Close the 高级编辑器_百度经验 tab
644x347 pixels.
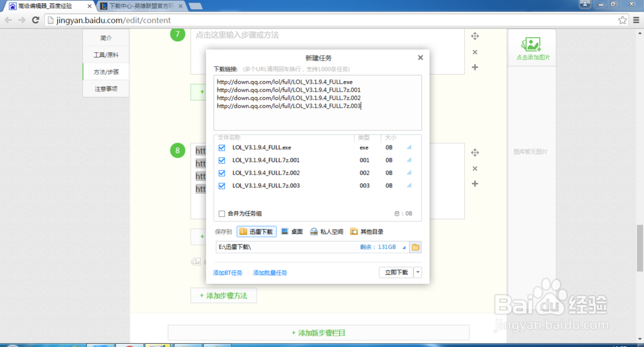tap(89, 6)
